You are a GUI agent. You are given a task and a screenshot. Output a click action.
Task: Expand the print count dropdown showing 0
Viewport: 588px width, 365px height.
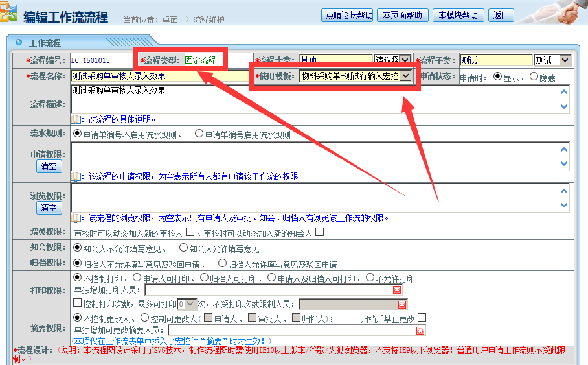coord(191,303)
